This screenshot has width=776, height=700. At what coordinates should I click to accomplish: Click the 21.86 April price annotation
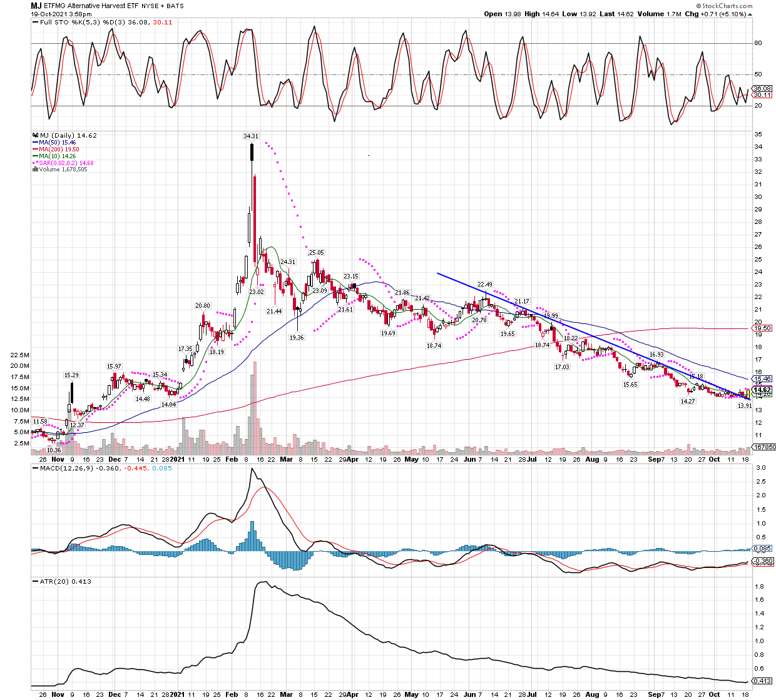(402, 293)
